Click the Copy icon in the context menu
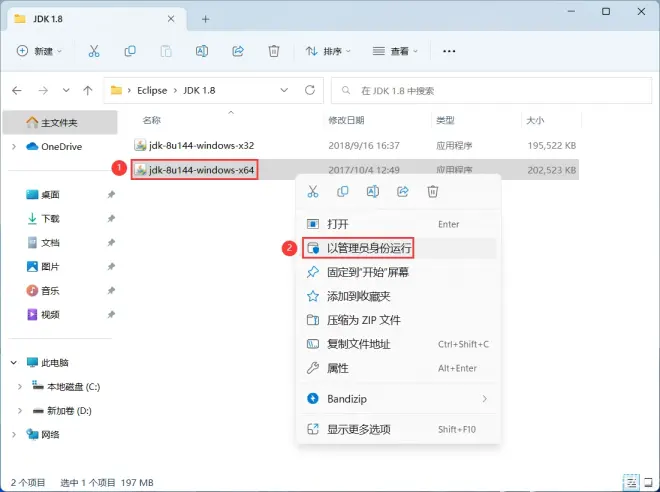The width and height of the screenshot is (660, 492). click(x=343, y=191)
